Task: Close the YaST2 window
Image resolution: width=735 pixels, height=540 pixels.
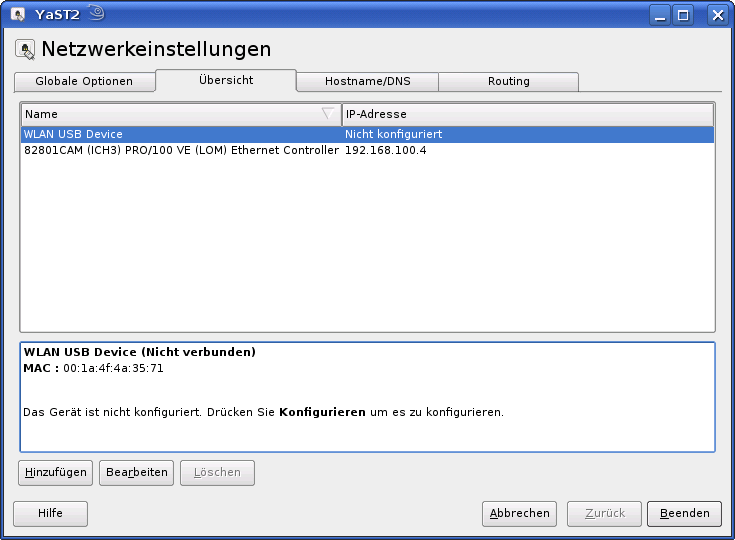Action: coord(717,15)
